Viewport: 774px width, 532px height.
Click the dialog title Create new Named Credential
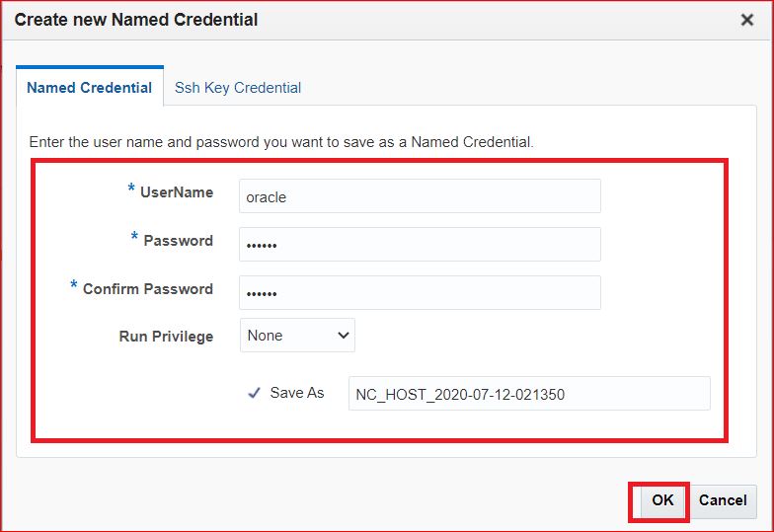(x=136, y=20)
